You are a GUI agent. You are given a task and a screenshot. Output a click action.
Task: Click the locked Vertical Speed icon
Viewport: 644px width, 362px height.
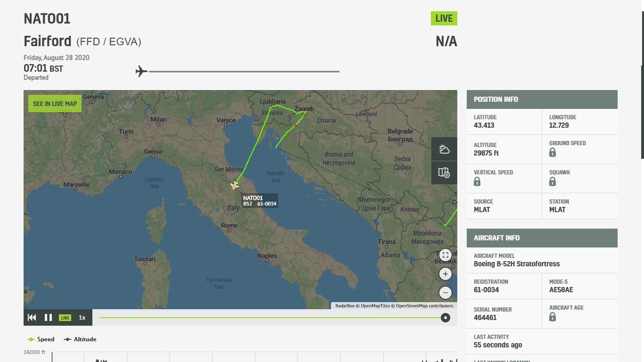[x=477, y=182]
